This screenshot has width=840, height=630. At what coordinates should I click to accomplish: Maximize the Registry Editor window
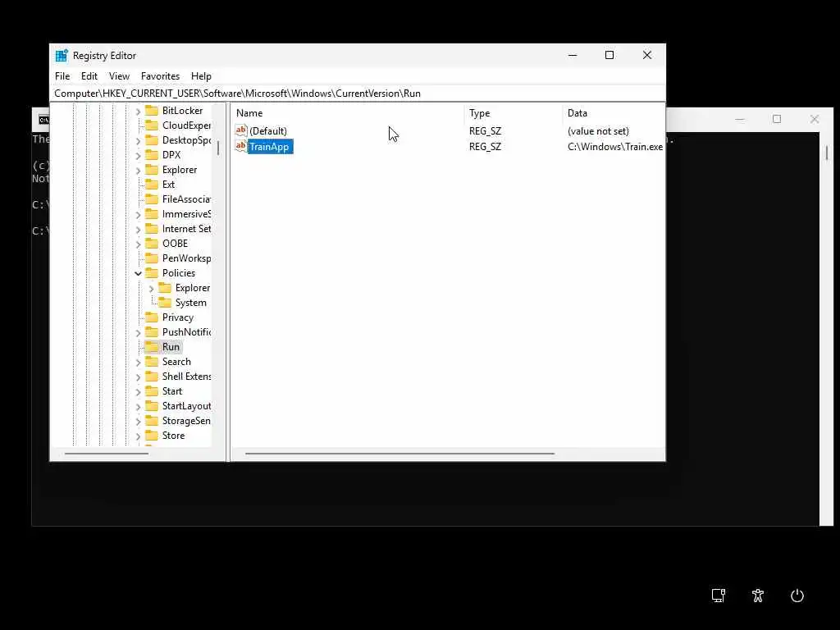pyautogui.click(x=609, y=55)
